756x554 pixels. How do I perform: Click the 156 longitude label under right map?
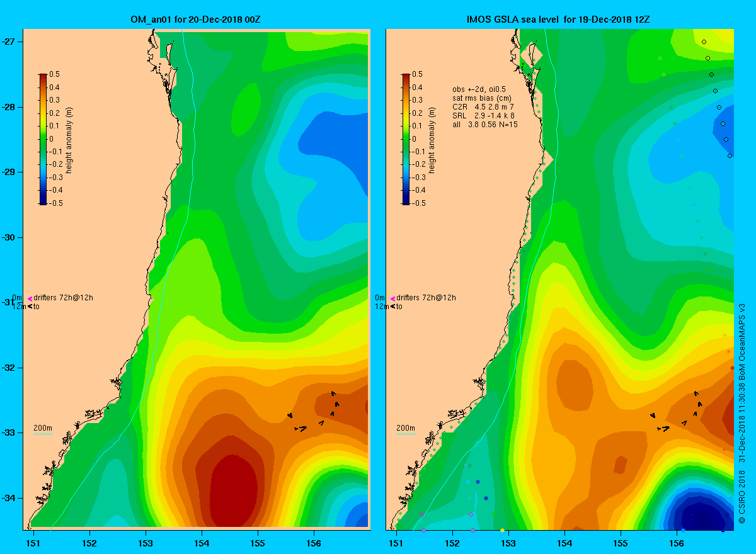pos(677,543)
